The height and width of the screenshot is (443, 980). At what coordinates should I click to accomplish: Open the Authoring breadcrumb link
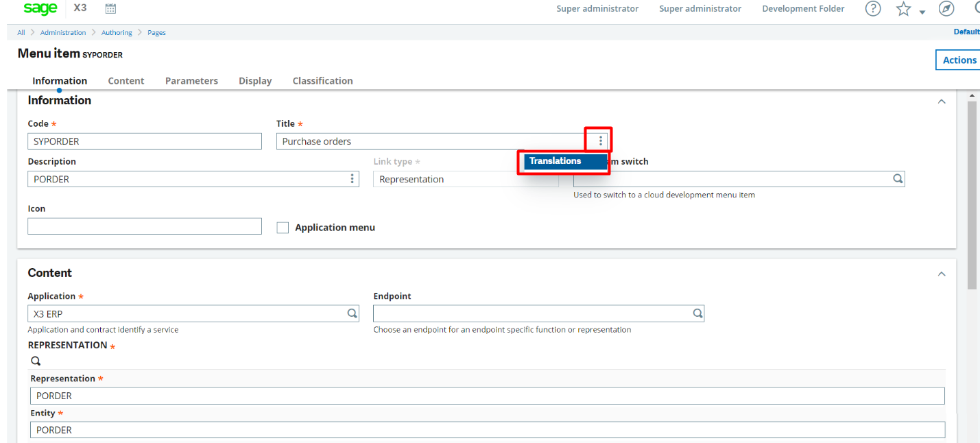point(117,32)
